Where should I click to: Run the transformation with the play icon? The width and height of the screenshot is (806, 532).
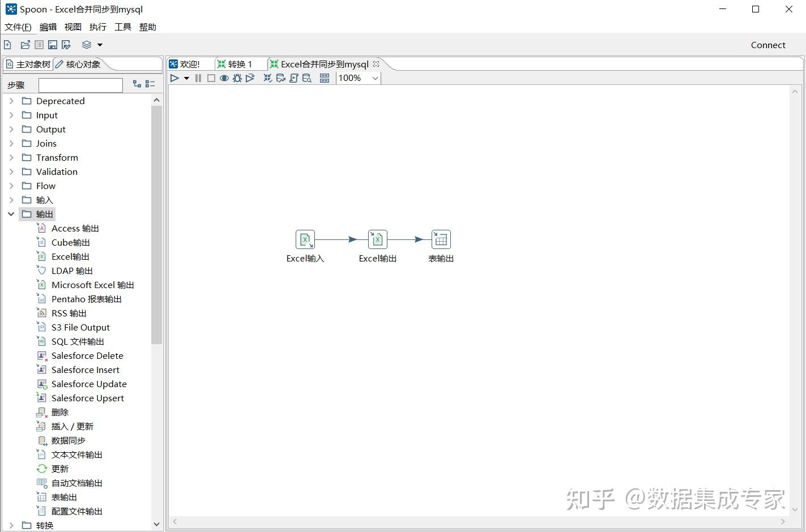(x=174, y=78)
